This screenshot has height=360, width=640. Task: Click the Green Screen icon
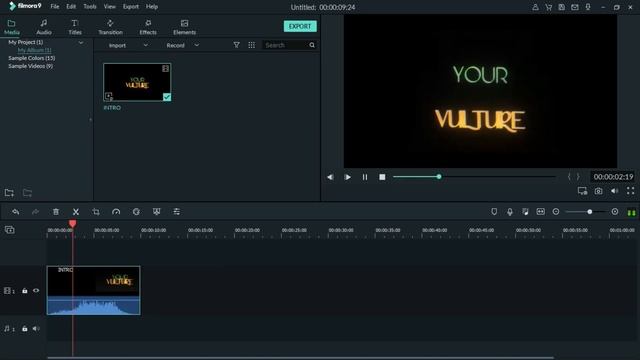click(x=156, y=211)
